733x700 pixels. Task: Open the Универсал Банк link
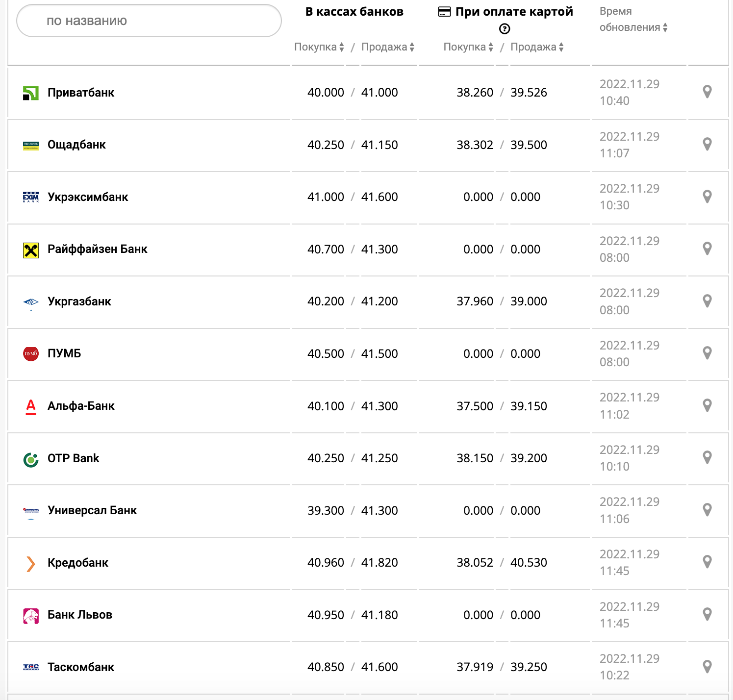(92, 510)
